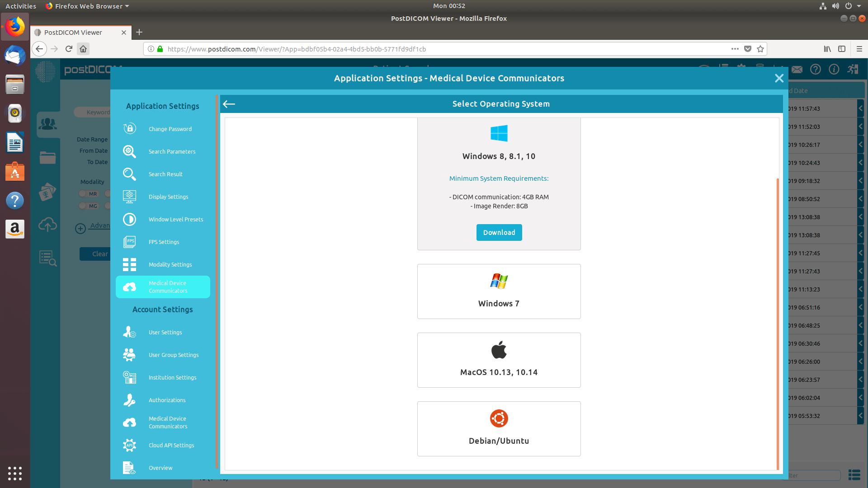Select the Windows 7 operating system card
Image resolution: width=868 pixels, height=488 pixels.
click(x=499, y=291)
